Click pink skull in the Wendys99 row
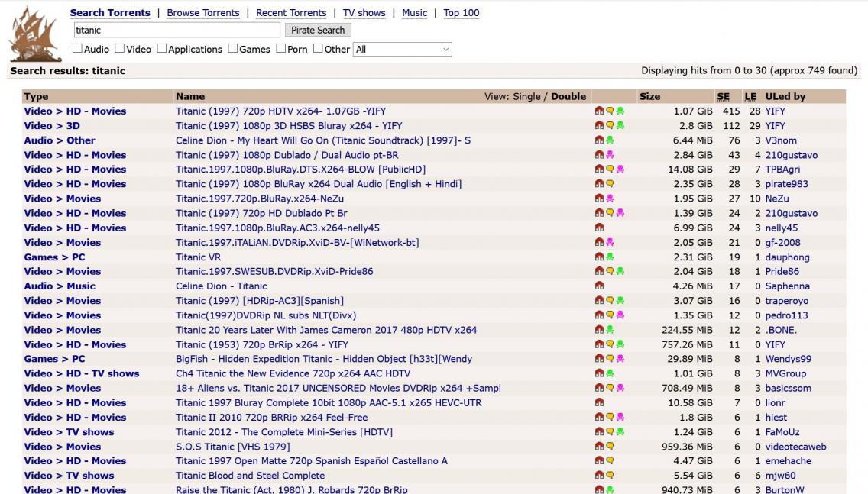This screenshot has height=494, width=868. coord(620,358)
